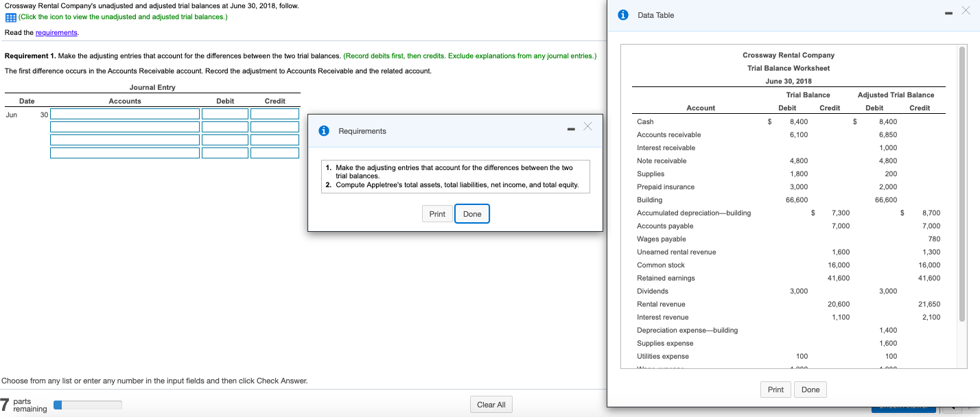Click the Rental revenue row label
The image size is (980, 417).
tap(661, 304)
